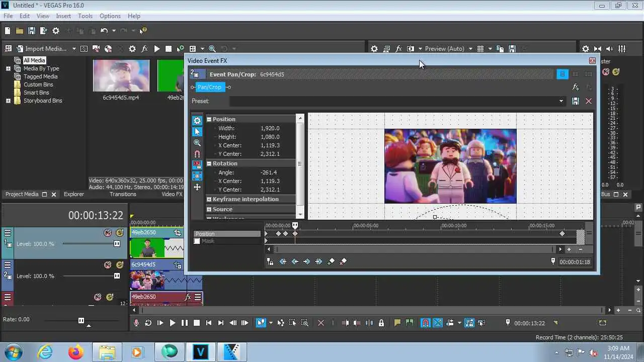Open a project with folder icon
The image size is (644, 362).
click(x=19, y=31)
